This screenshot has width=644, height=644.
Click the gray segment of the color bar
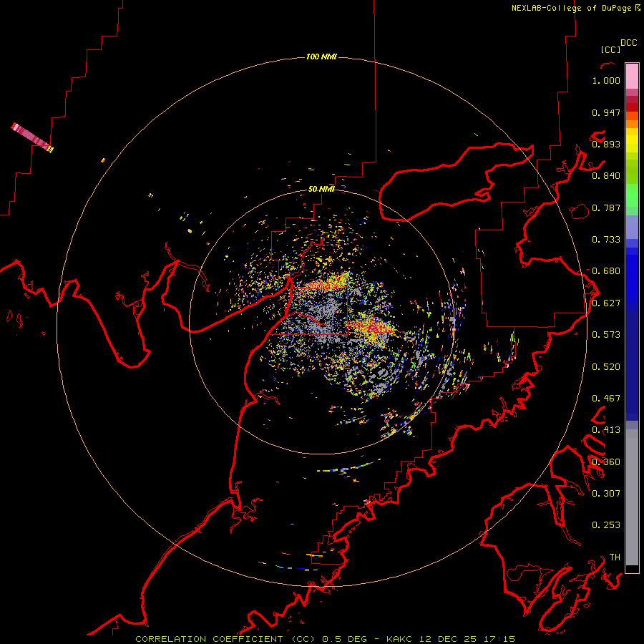click(632, 497)
